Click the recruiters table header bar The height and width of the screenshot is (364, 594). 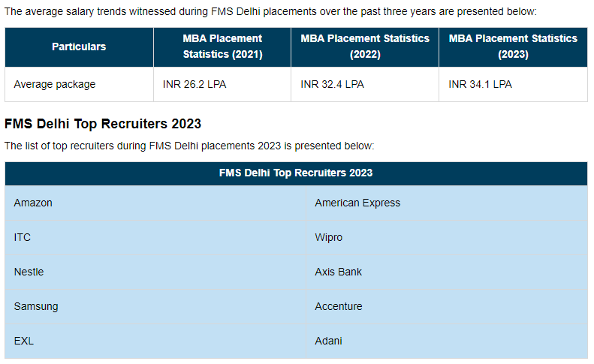coord(296,173)
